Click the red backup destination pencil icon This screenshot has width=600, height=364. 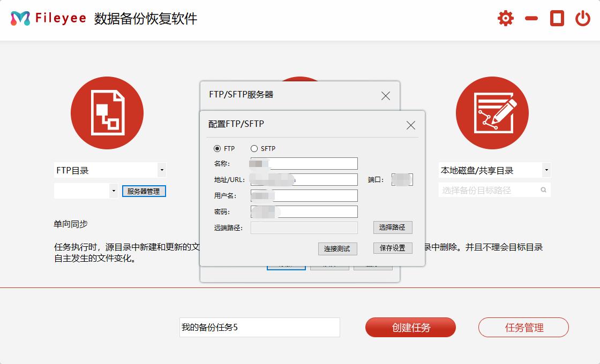[x=492, y=112]
